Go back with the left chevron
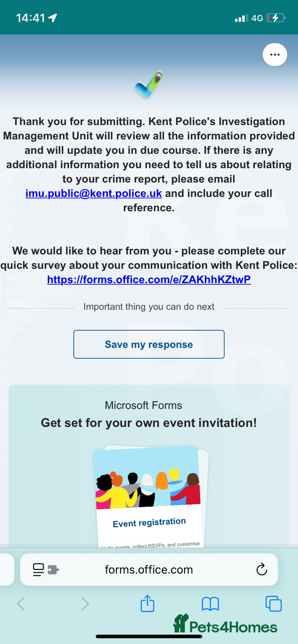The height and width of the screenshot is (644, 298). tap(21, 604)
